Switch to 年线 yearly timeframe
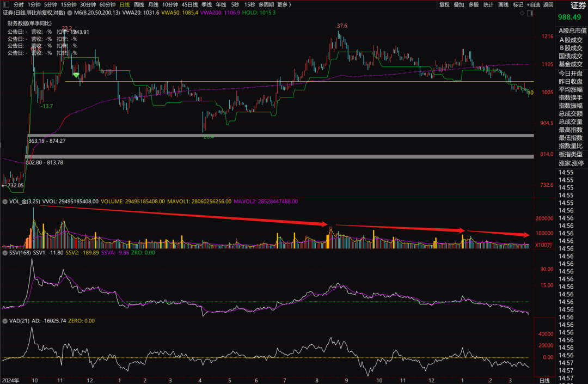Viewport: 588px width, 384px height. click(221, 5)
